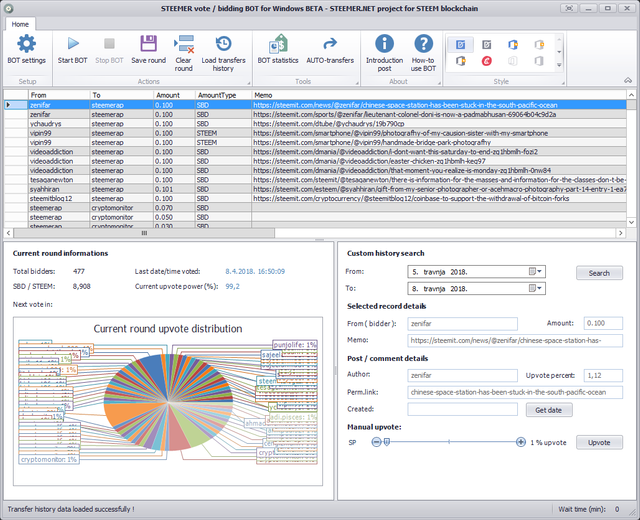The image size is (640, 520).
Task: Open Introduction post info icon
Action: [384, 43]
